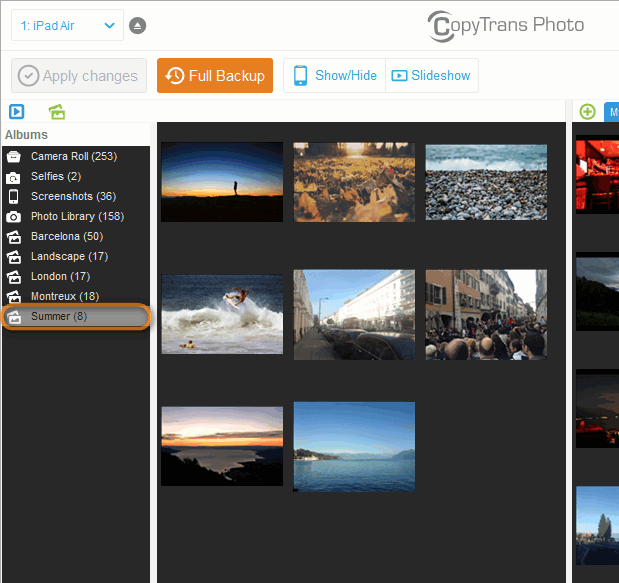Click the slideshow screen icon
Screen dimensions: 619x583
point(399,75)
